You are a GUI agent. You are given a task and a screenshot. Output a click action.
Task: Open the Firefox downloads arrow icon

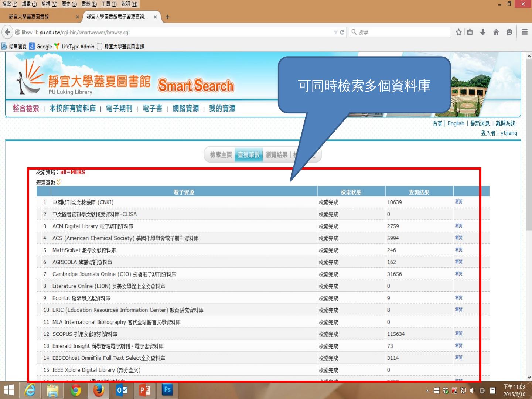[x=482, y=32]
